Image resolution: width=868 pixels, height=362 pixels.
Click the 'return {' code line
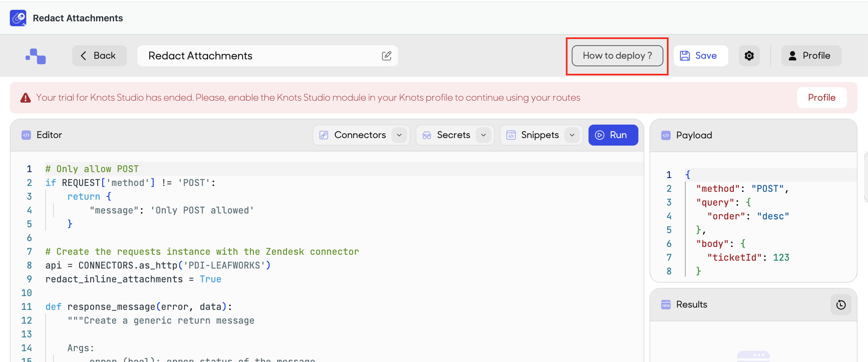pyautogui.click(x=89, y=197)
